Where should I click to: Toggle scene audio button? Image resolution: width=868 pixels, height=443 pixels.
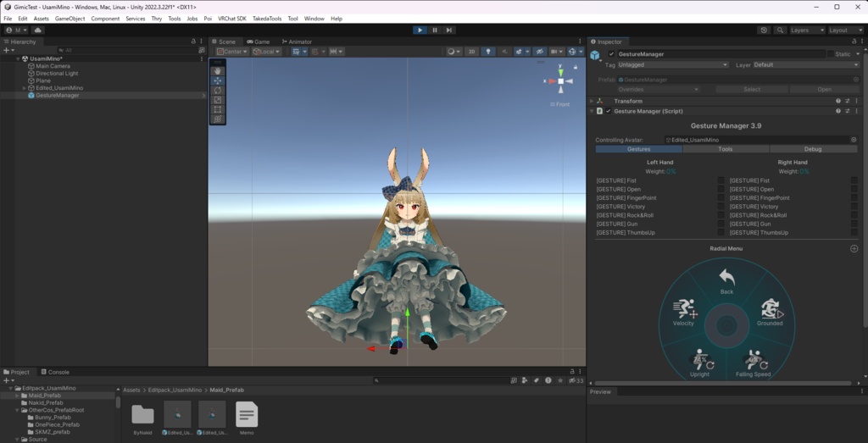click(504, 52)
